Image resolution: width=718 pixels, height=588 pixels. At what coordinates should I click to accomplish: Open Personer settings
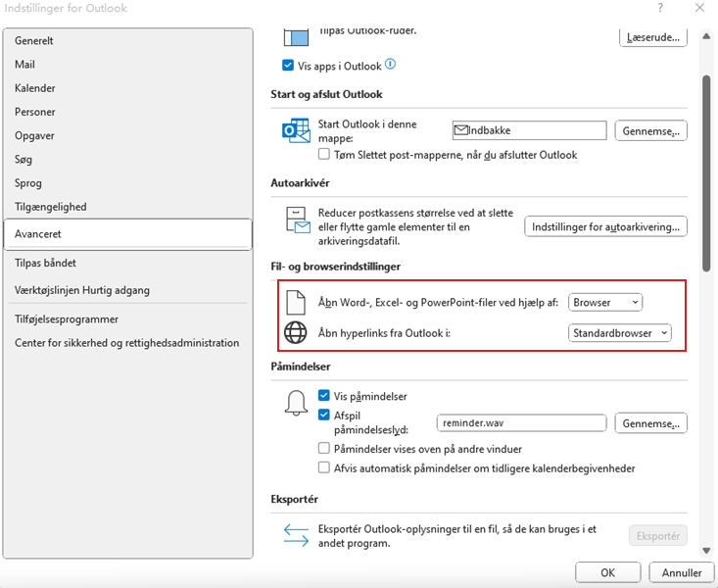(127, 113)
